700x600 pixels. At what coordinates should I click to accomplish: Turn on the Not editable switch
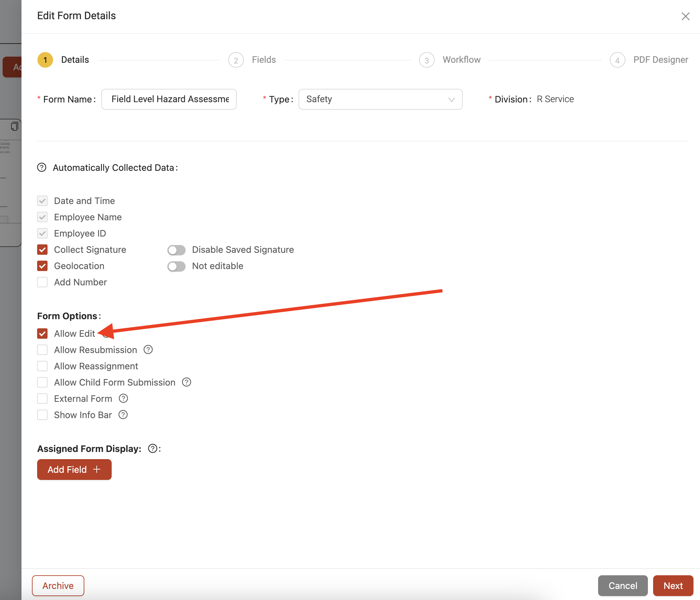point(176,266)
